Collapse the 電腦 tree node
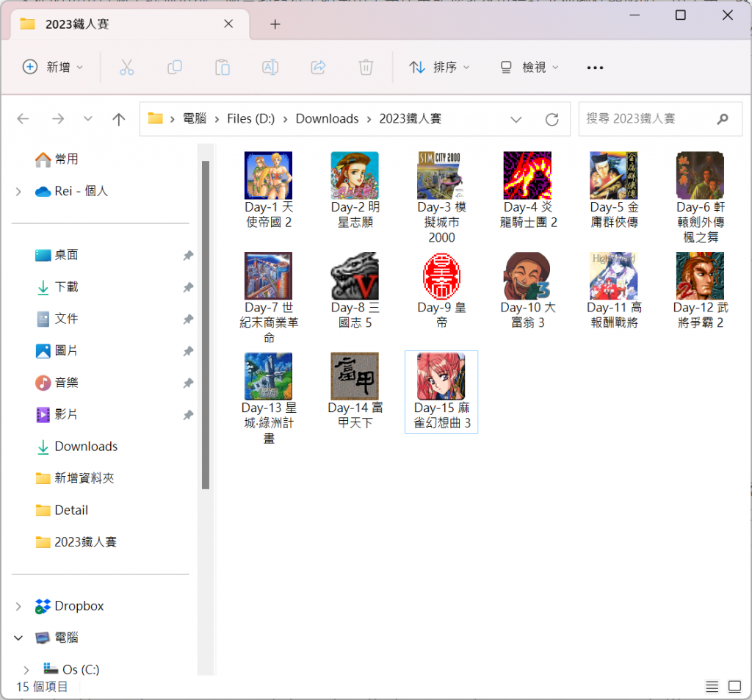The height and width of the screenshot is (700, 752). tap(18, 638)
